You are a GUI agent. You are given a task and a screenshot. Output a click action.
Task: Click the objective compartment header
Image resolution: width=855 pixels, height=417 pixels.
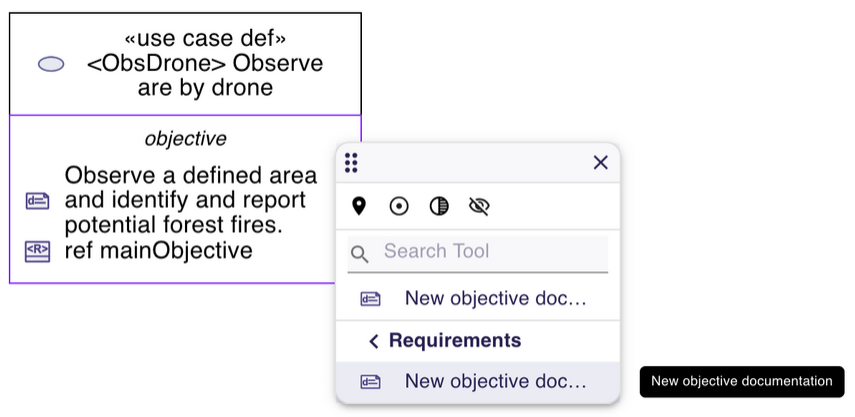pyautogui.click(x=185, y=138)
